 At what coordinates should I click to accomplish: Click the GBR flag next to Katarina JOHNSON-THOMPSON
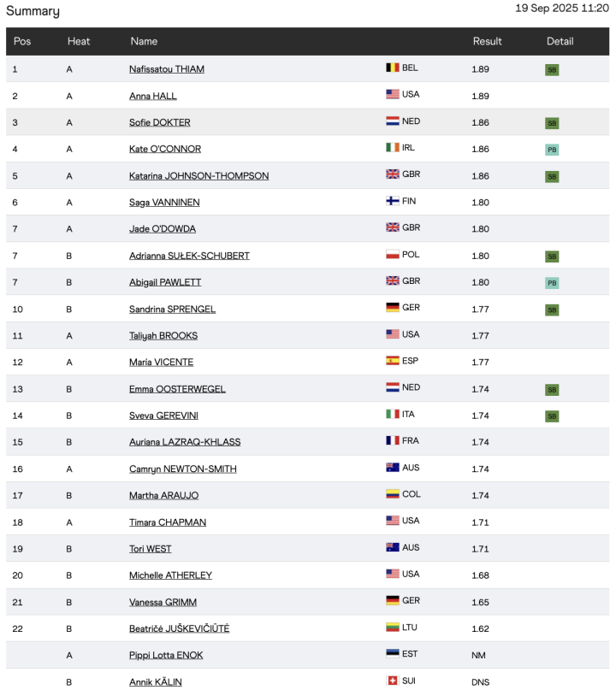coord(393,174)
